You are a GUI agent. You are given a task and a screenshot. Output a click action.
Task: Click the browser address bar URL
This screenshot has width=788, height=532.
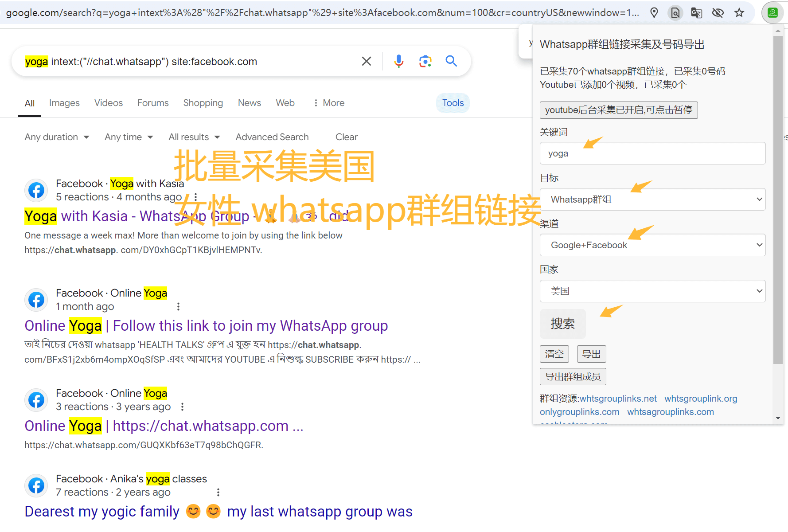[323, 13]
